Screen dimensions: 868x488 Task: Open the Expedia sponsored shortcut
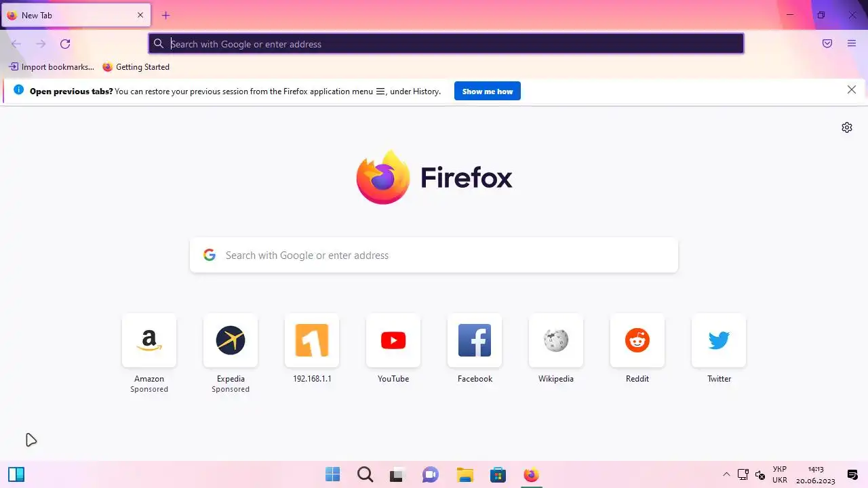coord(231,340)
